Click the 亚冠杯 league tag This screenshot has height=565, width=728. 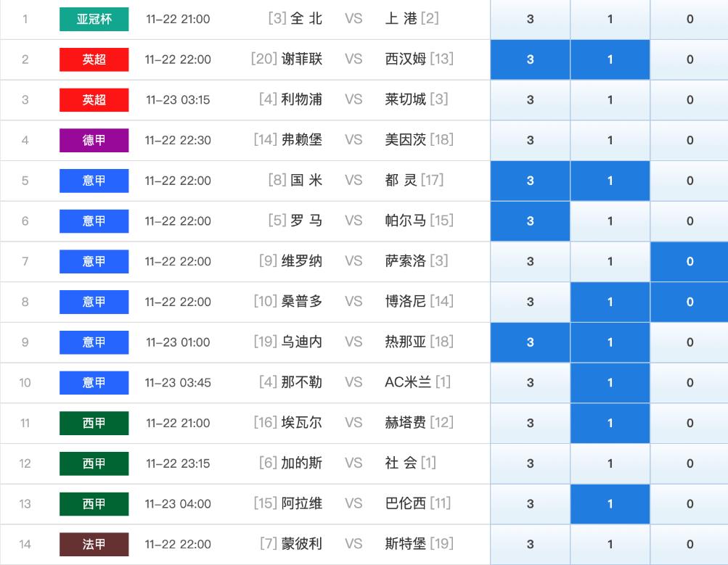pyautogui.click(x=94, y=19)
